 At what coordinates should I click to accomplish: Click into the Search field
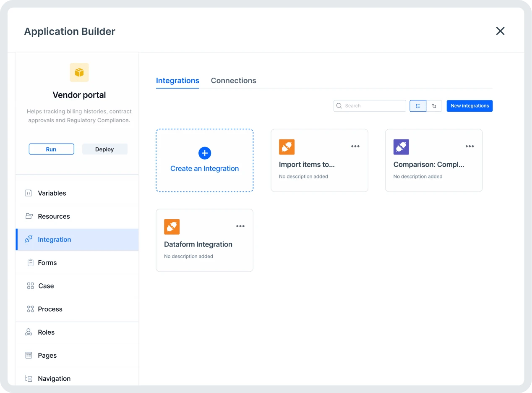(370, 106)
